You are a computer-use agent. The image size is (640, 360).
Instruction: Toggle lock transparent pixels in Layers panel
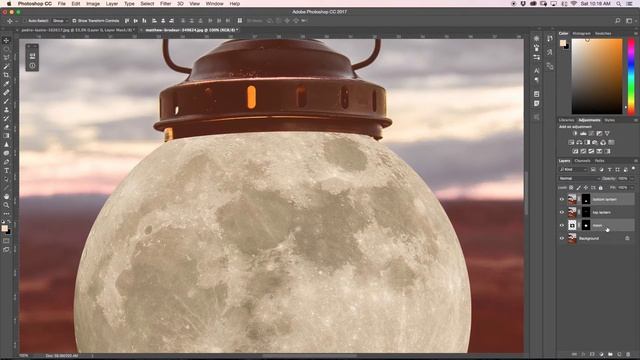click(571, 188)
